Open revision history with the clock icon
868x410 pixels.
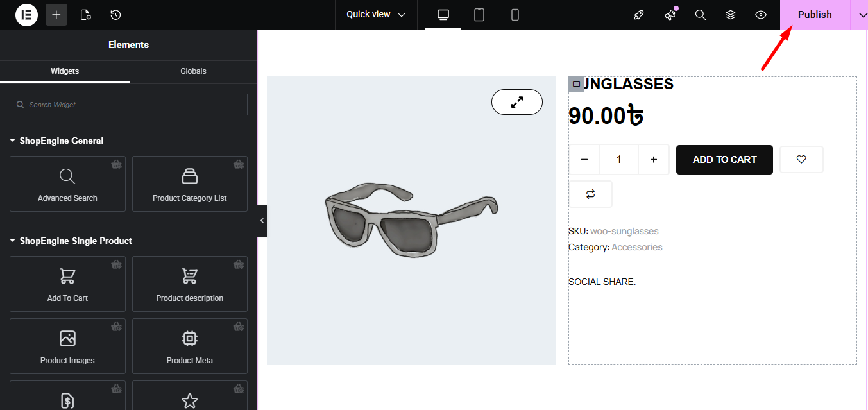point(115,14)
